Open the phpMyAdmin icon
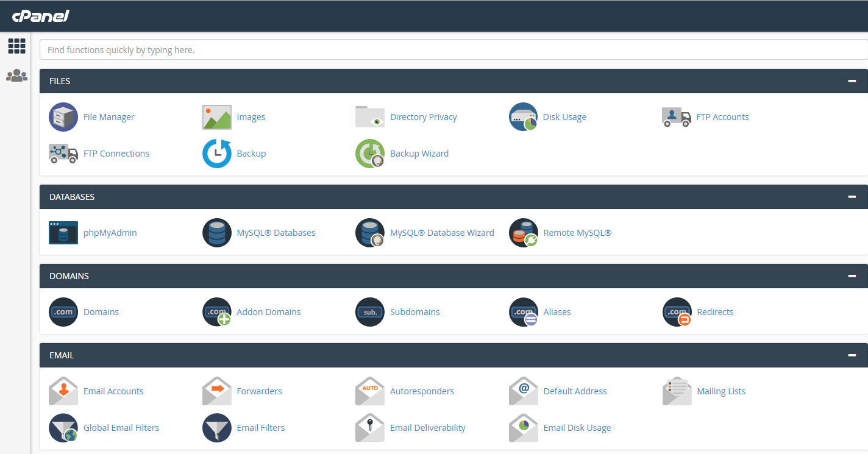 [x=63, y=233]
